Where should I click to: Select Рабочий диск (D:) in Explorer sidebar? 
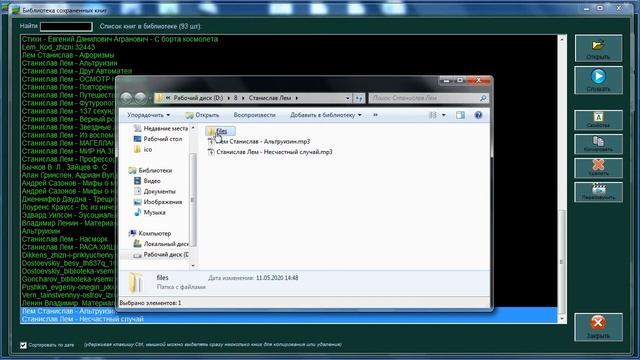(161, 254)
